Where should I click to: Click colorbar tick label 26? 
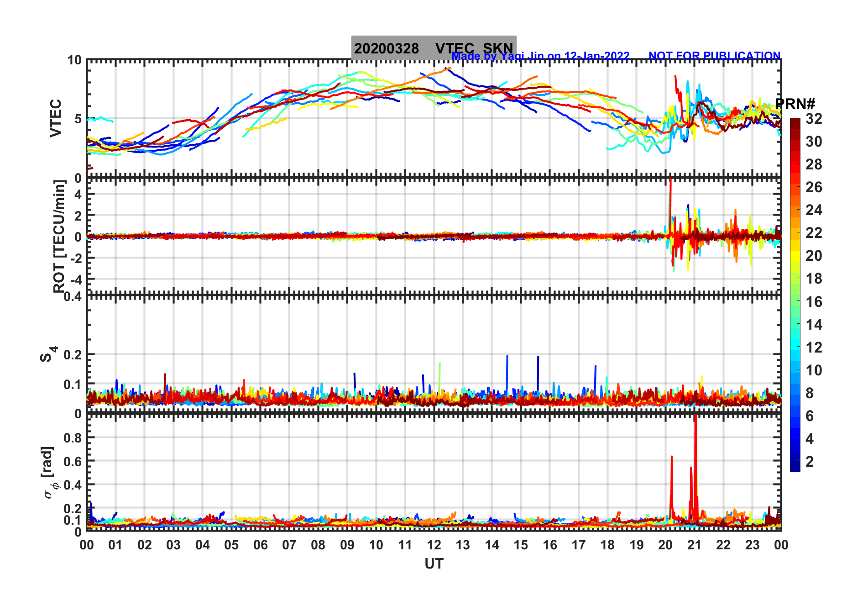pos(814,187)
